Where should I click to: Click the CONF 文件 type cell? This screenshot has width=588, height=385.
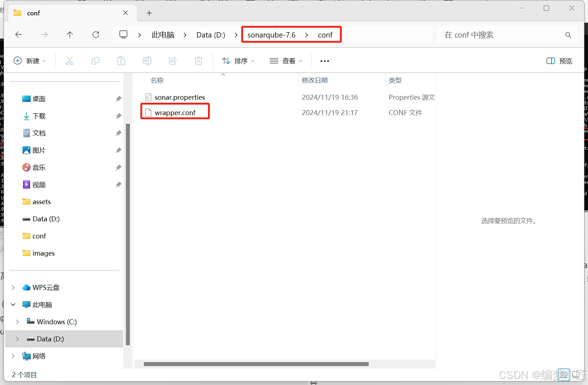click(405, 113)
